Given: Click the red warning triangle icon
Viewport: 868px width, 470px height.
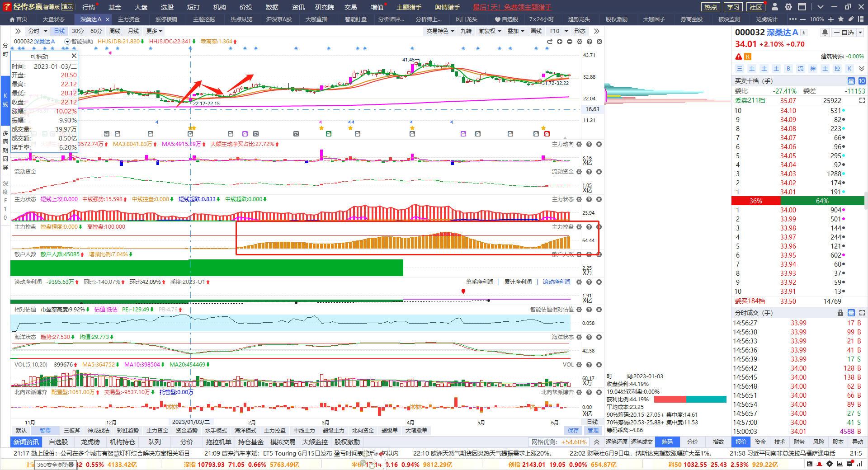Looking at the screenshot, I should [x=739, y=56].
